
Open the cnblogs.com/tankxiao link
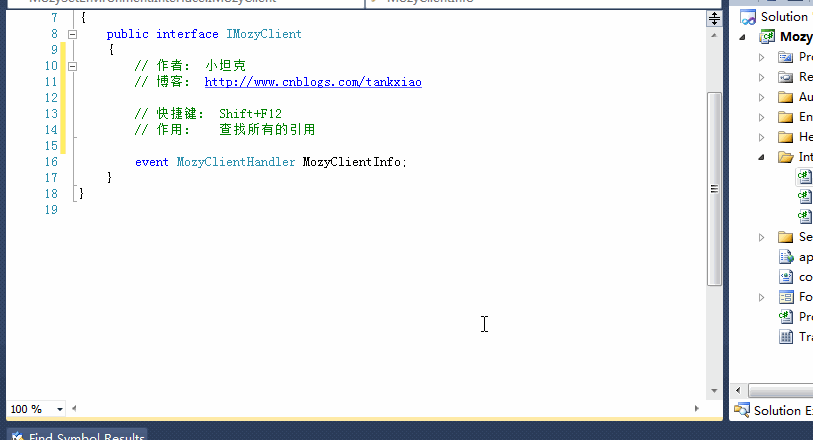313,82
